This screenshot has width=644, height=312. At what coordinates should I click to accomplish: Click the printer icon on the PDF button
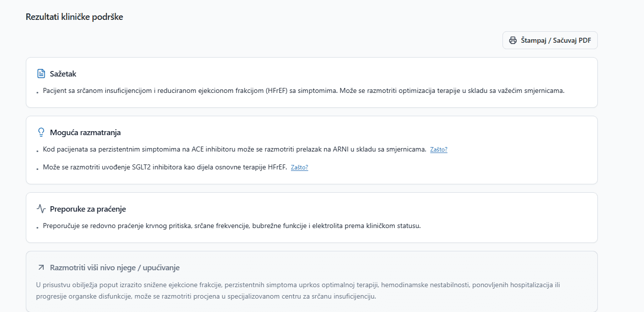512,40
